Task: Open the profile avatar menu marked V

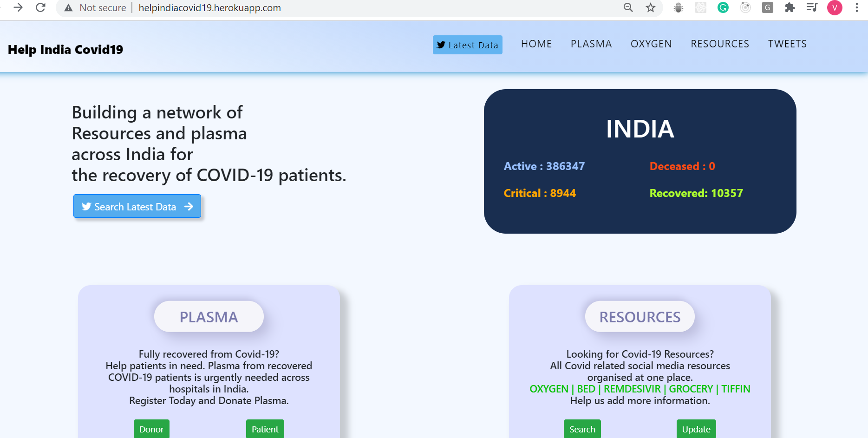Action: (835, 7)
